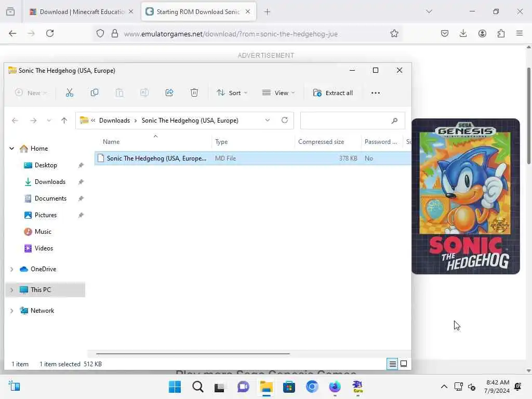The height and width of the screenshot is (399, 532).
Task: Click the tracking protection shield icon
Action: pyautogui.click(x=100, y=33)
